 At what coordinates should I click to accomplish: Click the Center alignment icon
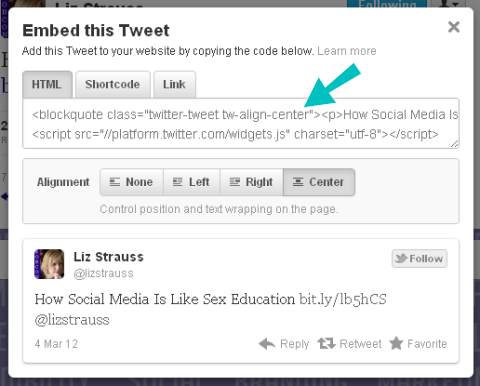coord(298,182)
